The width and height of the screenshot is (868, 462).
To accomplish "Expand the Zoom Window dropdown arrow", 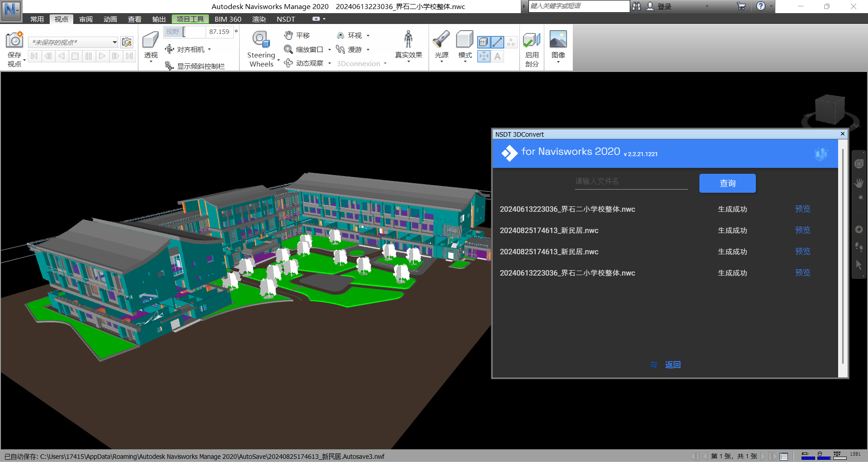I will pyautogui.click(x=329, y=49).
